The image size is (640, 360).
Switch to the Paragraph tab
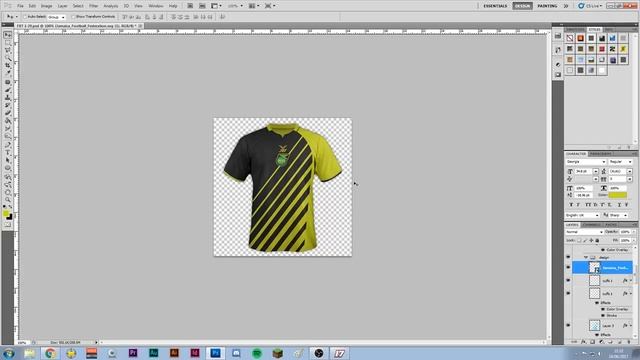[x=600, y=154]
